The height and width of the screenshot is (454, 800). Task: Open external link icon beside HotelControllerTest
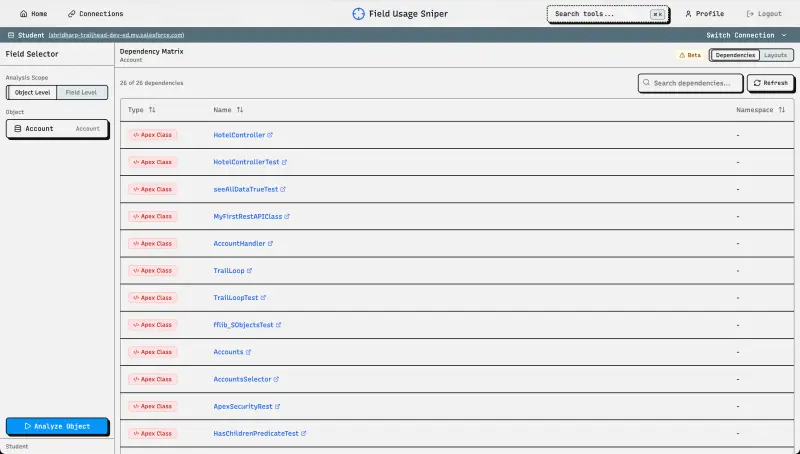pos(284,162)
